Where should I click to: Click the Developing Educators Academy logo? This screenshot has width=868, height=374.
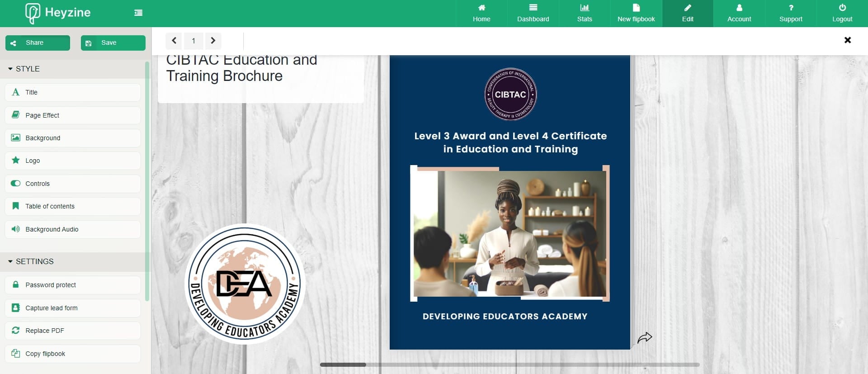(245, 284)
